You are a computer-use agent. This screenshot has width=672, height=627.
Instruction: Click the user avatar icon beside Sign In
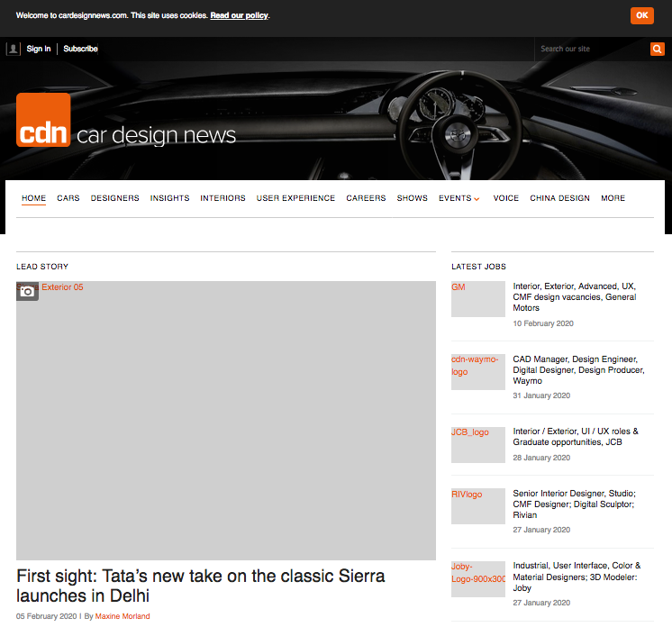pyautogui.click(x=14, y=49)
